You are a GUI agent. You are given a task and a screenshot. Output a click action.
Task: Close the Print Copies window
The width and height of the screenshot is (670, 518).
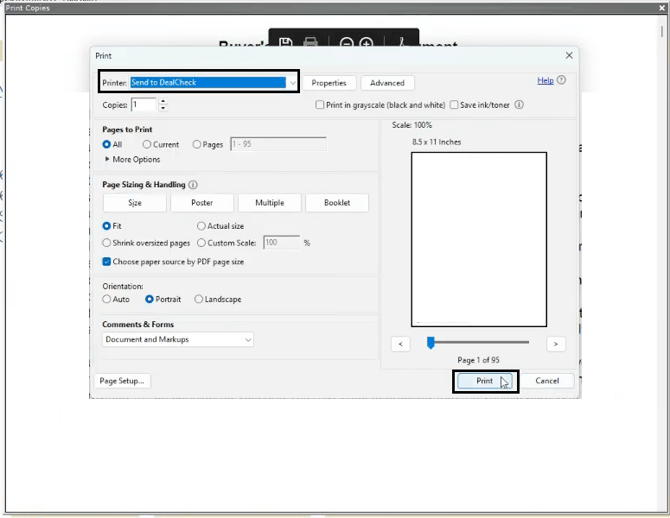(x=662, y=8)
